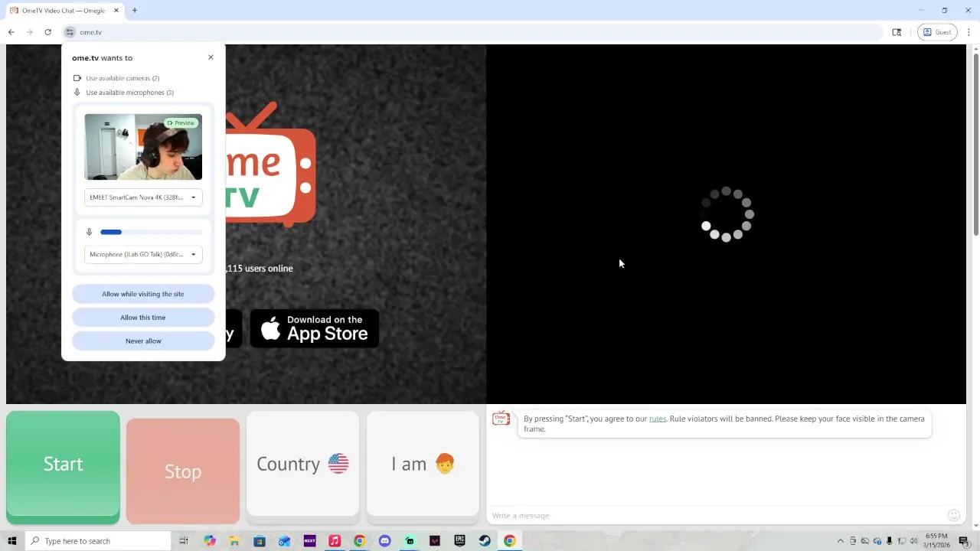Open the emoji picker in chat
The height and width of the screenshot is (551, 980).
(x=953, y=515)
